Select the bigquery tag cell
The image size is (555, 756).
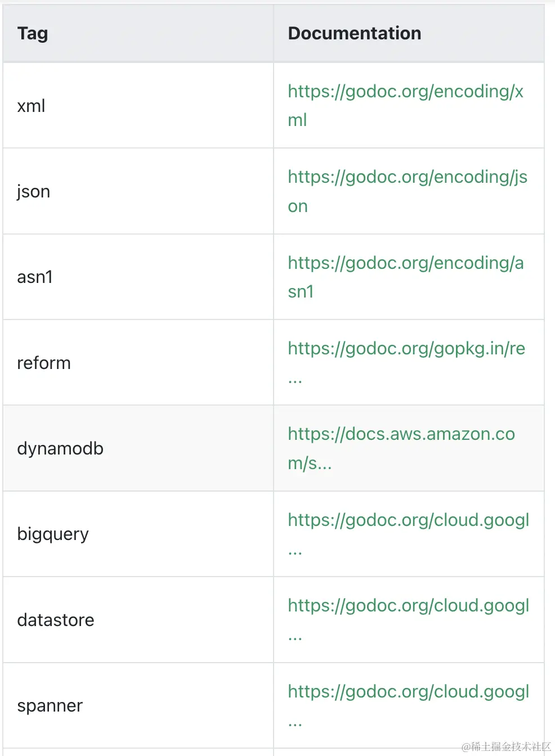(x=138, y=534)
